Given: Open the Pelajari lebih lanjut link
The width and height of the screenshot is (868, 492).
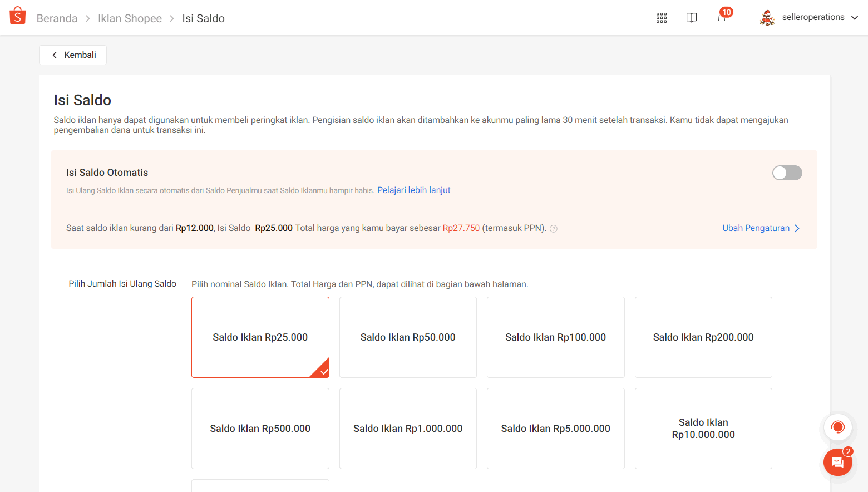Looking at the screenshot, I should 413,190.
